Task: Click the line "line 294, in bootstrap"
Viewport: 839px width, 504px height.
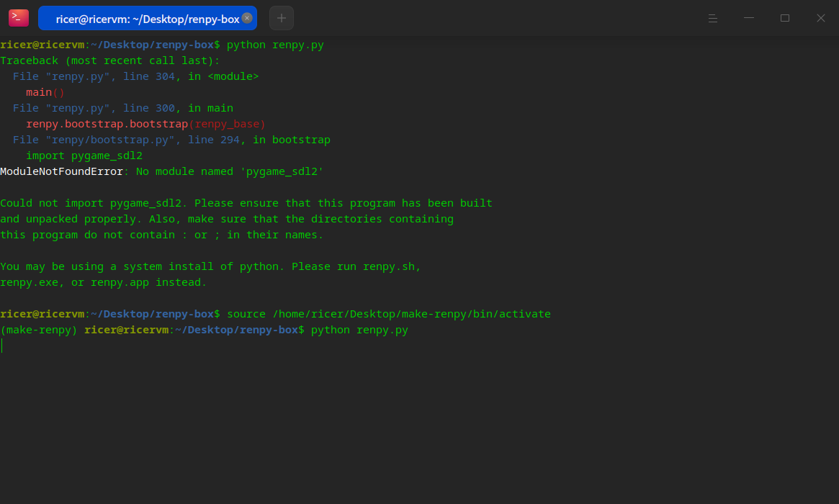Action: click(171, 140)
